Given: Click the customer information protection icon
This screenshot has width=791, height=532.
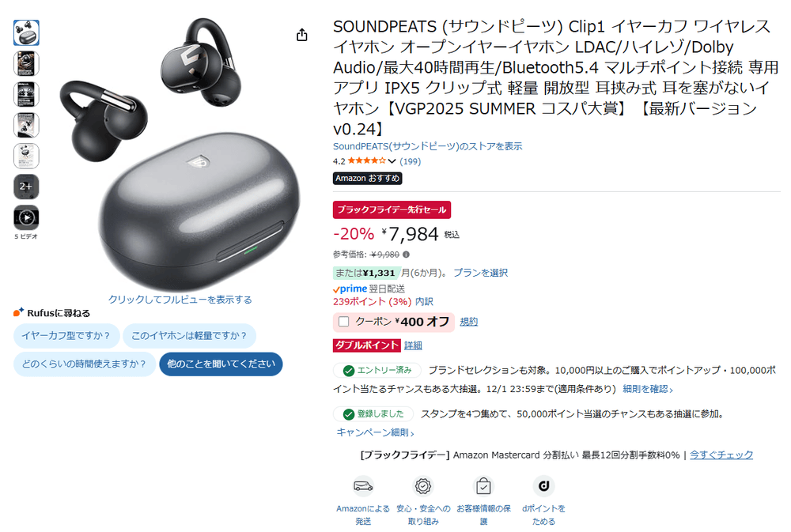Looking at the screenshot, I should [x=483, y=486].
